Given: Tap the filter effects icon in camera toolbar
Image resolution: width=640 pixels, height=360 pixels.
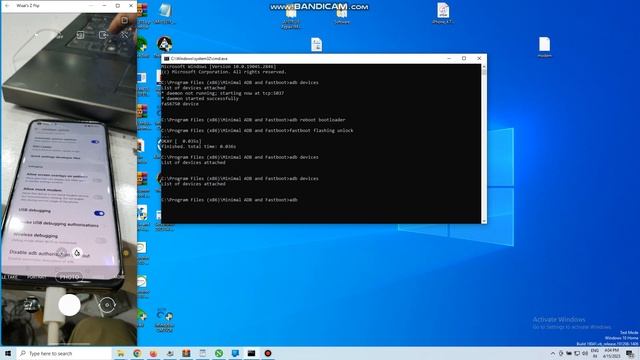Looking at the screenshot, I should [x=124, y=35].
